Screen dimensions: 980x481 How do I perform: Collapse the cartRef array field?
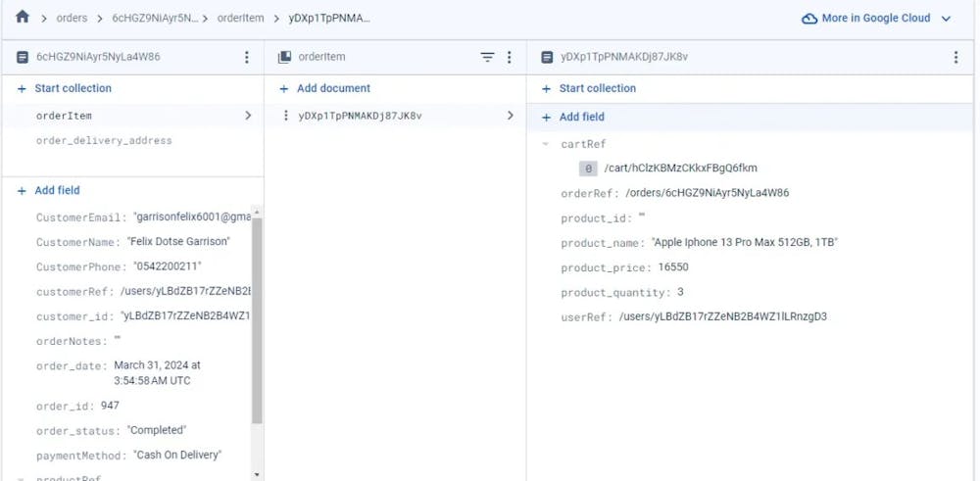tap(546, 144)
